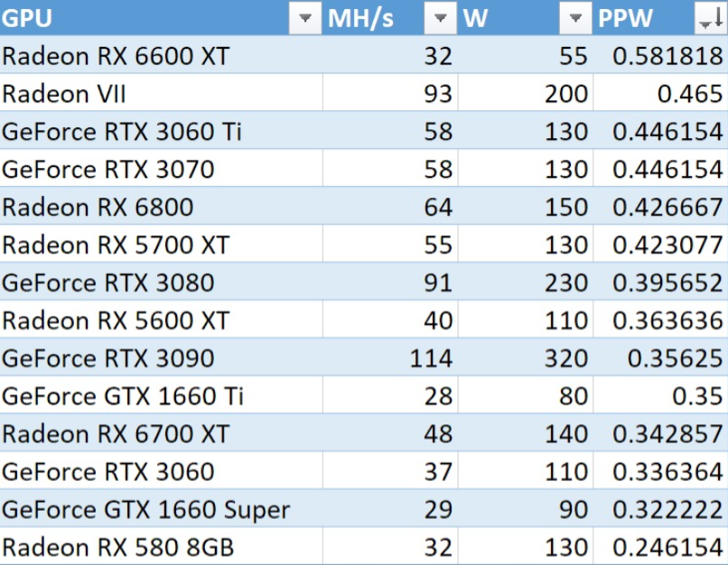Click the PPW value 0.336364

click(x=667, y=471)
